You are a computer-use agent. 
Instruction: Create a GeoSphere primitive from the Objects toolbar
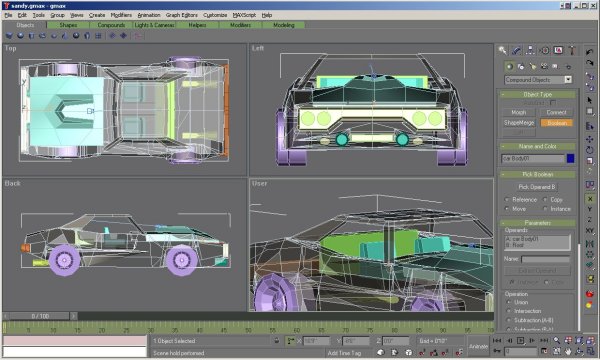pyautogui.click(x=76, y=36)
